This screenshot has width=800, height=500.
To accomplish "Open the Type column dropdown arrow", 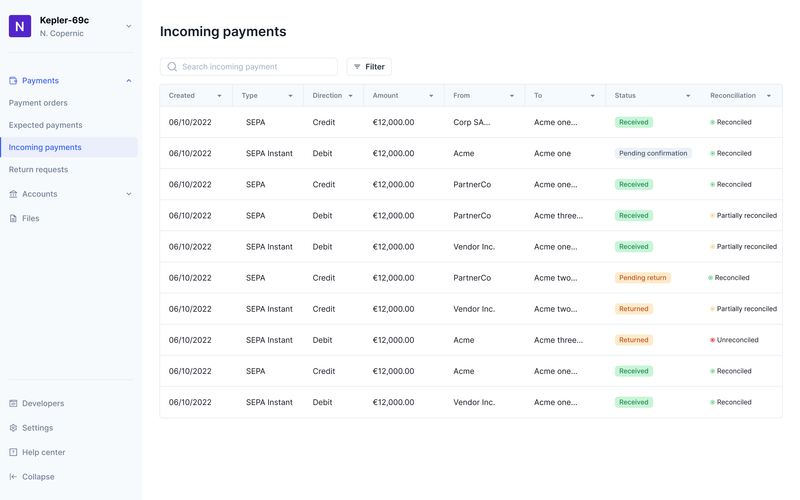I will coord(290,96).
